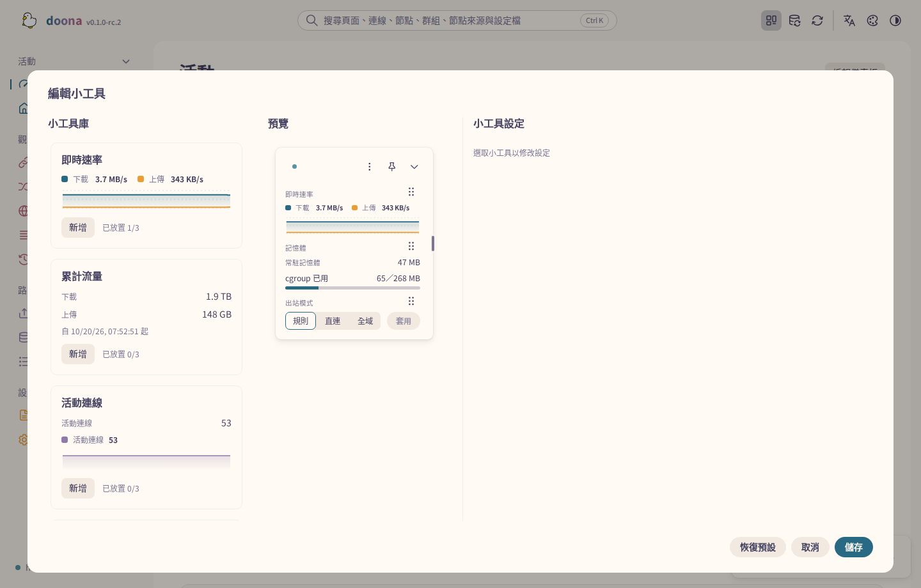The width and height of the screenshot is (921, 588).
Task: Click 恢復預設 to restore defaults
Action: 758,547
